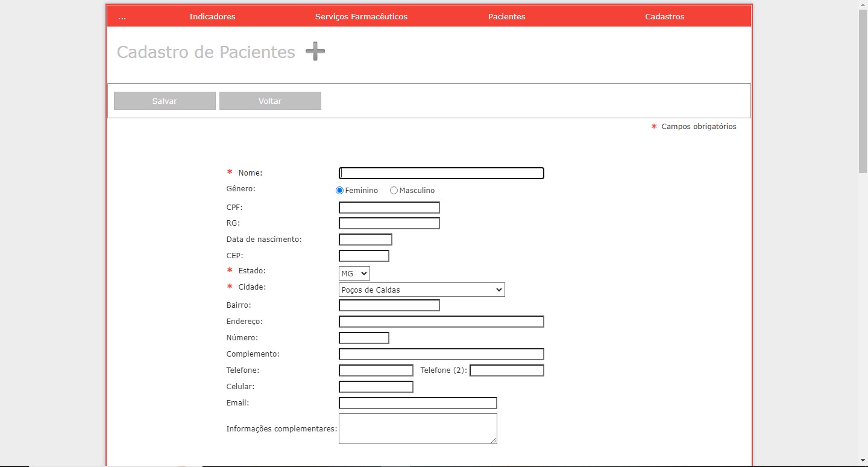Viewport: 868px width, 467px height.
Task: Focus the Endereço input box
Action: coord(441,322)
